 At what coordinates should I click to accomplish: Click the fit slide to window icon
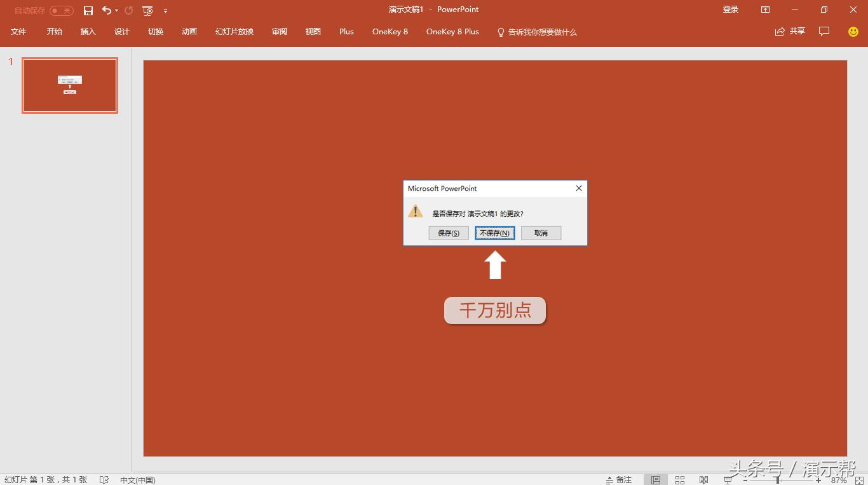click(859, 481)
